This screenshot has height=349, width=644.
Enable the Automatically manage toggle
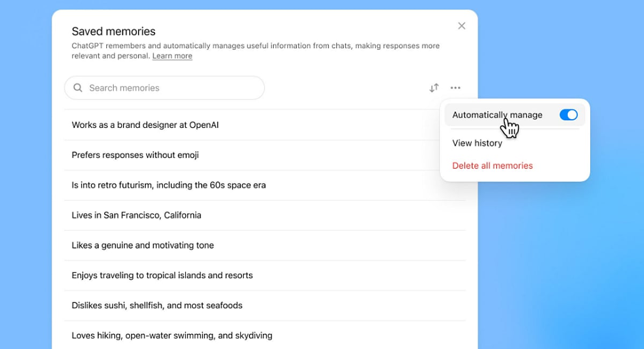coord(568,114)
